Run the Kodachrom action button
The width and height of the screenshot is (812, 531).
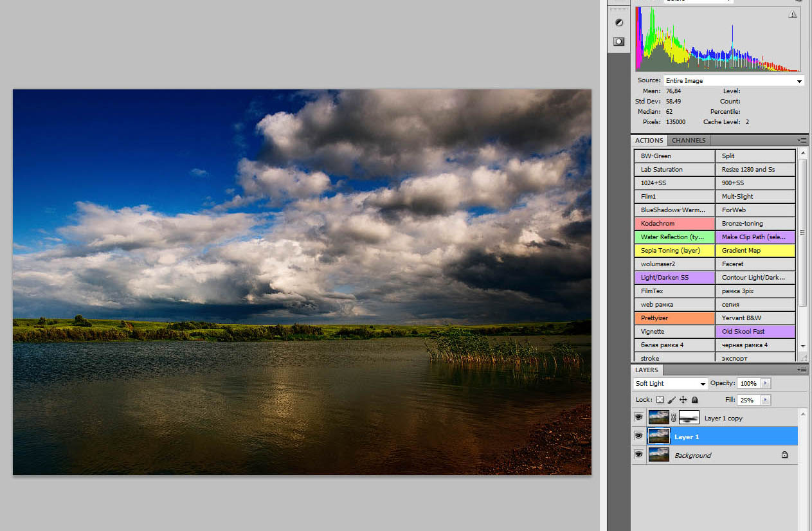tap(674, 223)
